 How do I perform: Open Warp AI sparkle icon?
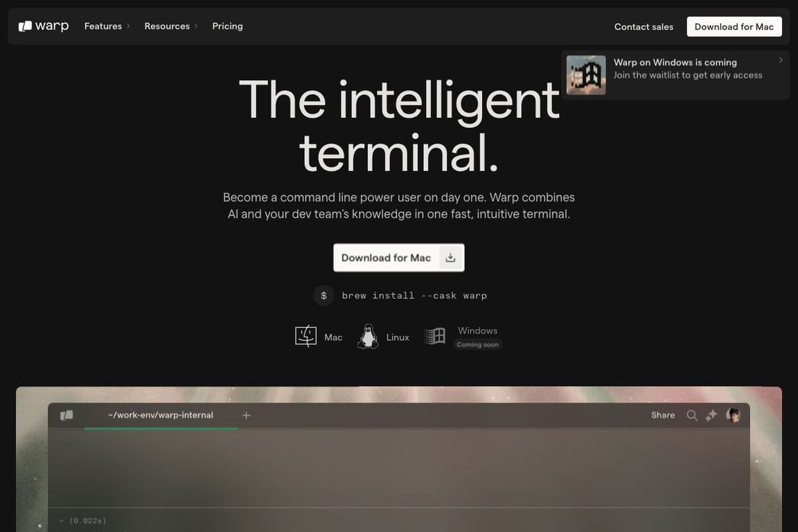711,416
